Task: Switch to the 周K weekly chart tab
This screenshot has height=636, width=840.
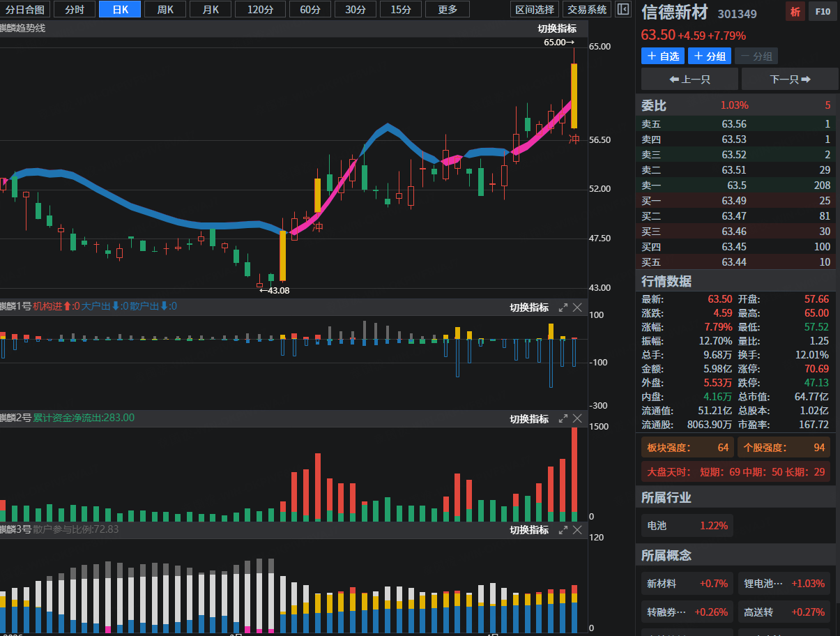Action: point(166,9)
